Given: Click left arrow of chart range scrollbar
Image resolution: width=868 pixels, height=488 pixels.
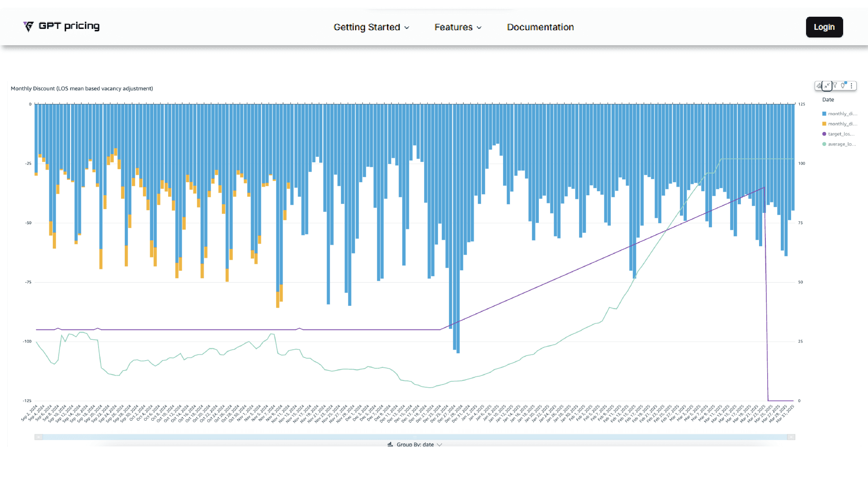Looking at the screenshot, I should point(39,437).
